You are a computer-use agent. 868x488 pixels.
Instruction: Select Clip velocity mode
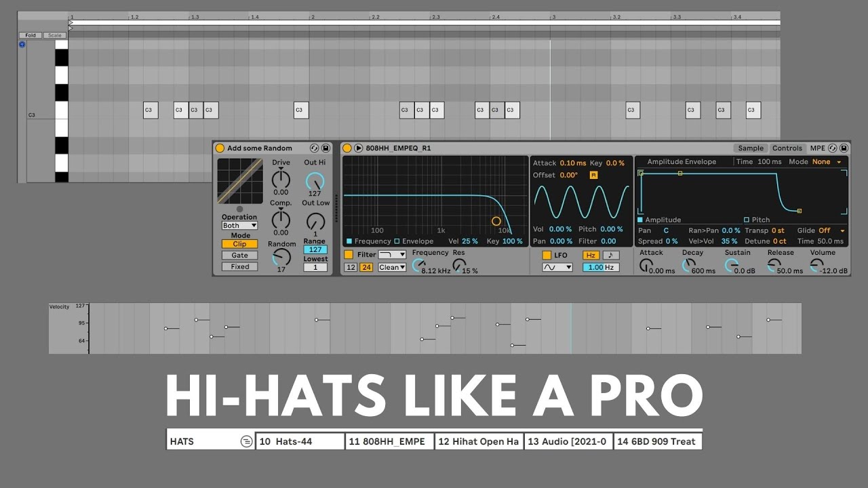[x=240, y=244]
